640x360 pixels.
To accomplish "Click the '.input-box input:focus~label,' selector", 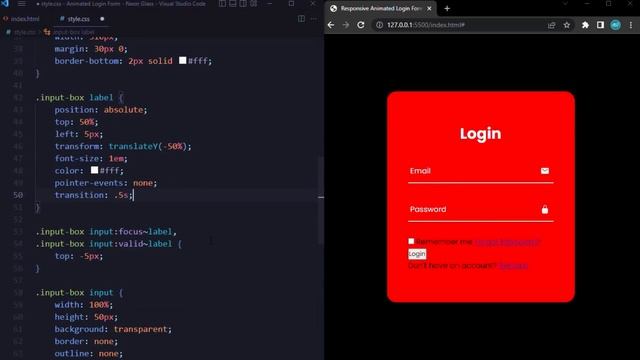I will [x=106, y=231].
